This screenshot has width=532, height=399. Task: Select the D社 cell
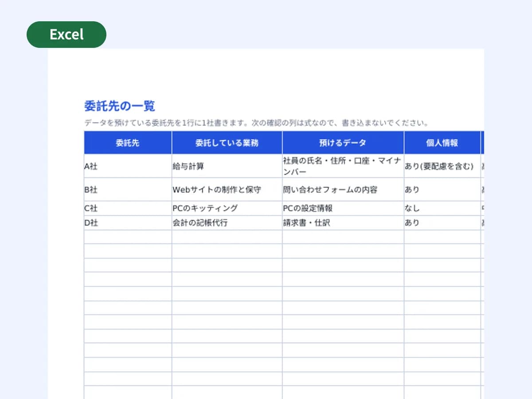[128, 223]
